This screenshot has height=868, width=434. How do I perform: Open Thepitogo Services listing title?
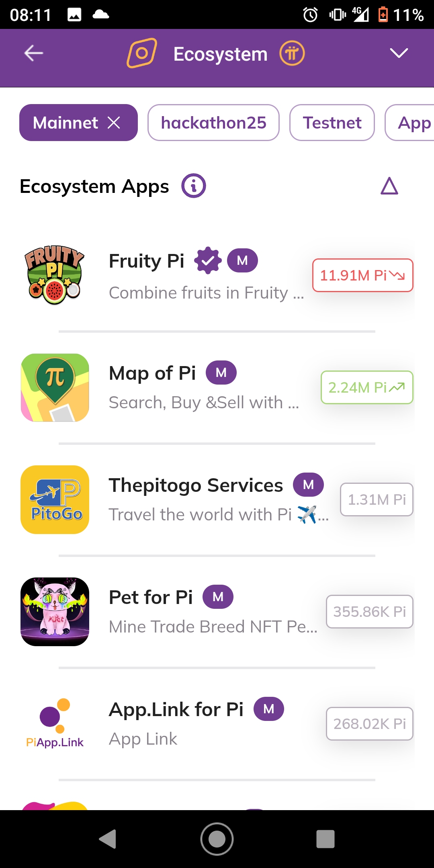[196, 485]
